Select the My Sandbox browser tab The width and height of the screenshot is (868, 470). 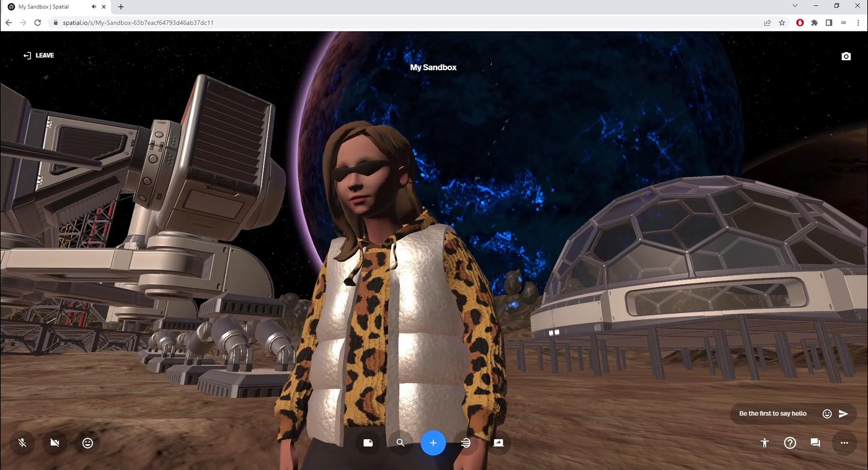click(x=56, y=7)
